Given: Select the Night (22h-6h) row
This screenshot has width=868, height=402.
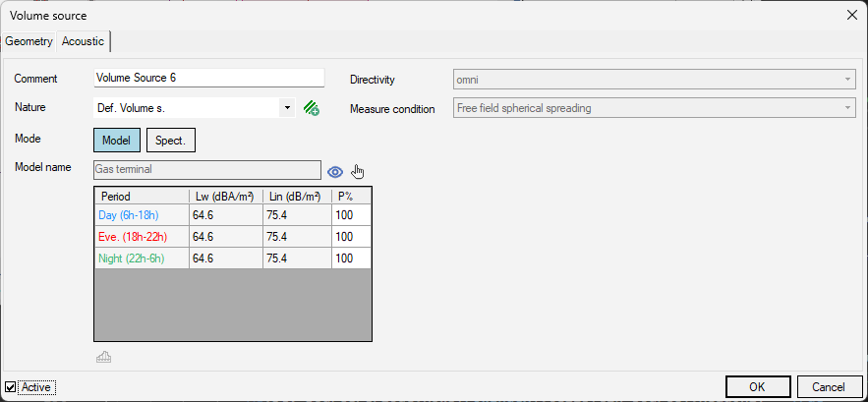Looking at the screenshot, I should (233, 258).
